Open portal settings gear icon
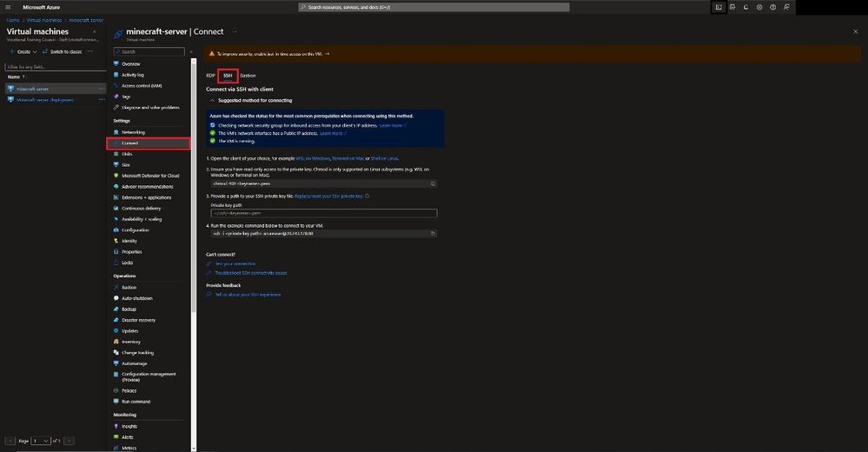Screen dimensions: 868x452 pos(759,7)
